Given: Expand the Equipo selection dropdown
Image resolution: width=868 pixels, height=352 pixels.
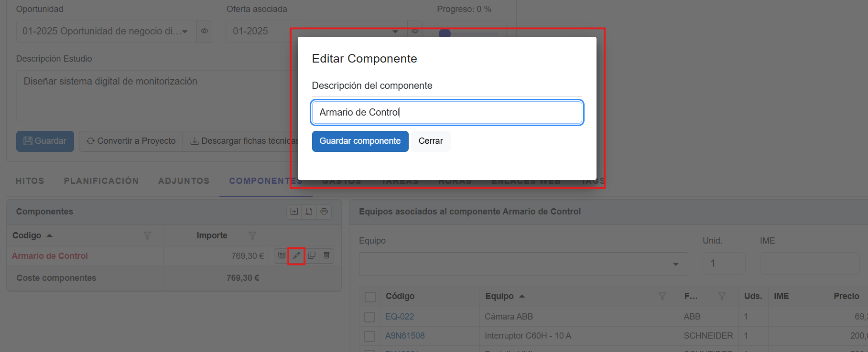Looking at the screenshot, I should pos(675,264).
